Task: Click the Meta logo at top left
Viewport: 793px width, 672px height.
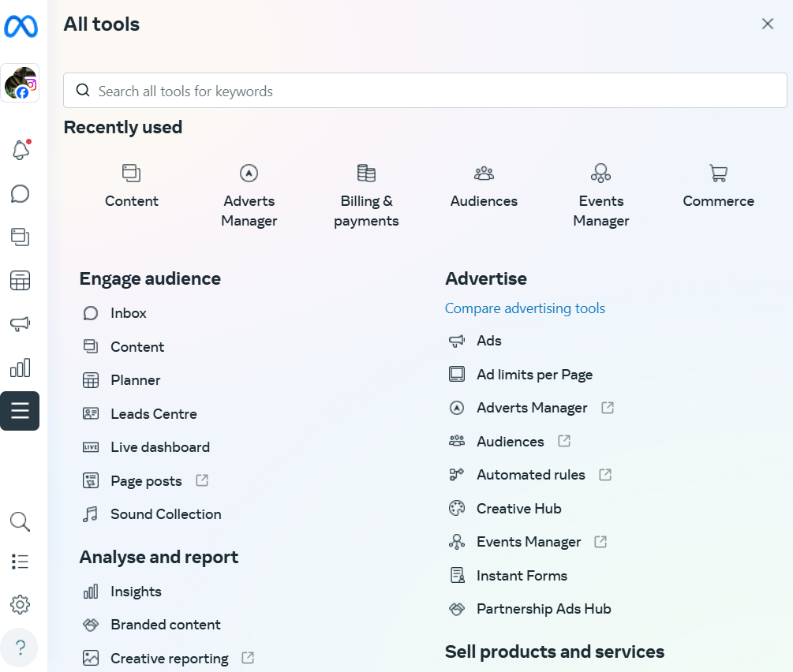Action: (x=21, y=27)
